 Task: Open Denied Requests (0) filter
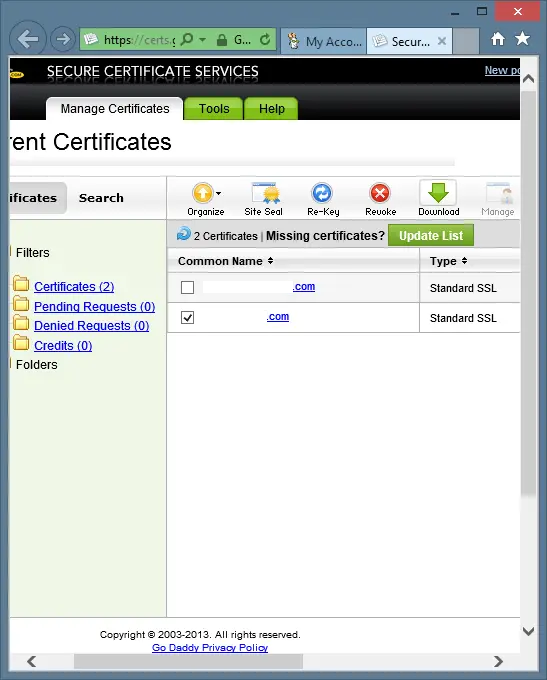(92, 326)
